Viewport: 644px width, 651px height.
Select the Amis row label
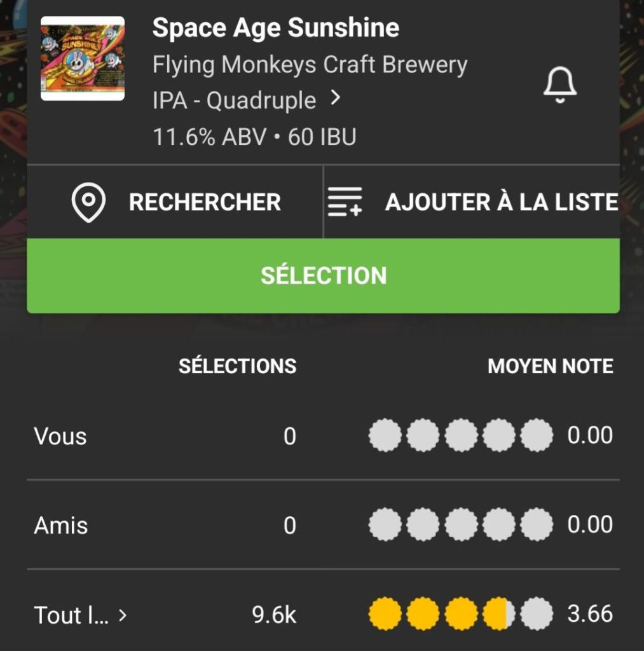pos(61,526)
